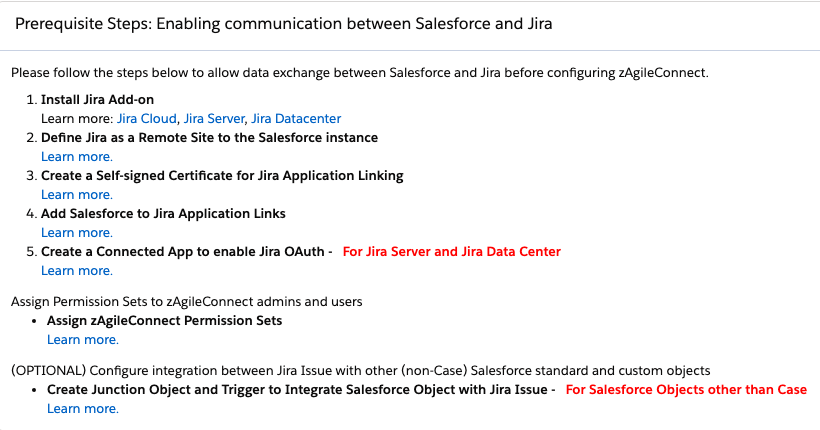Click the Assign zAgileConnect Permission Sets bullet title

[x=164, y=320]
